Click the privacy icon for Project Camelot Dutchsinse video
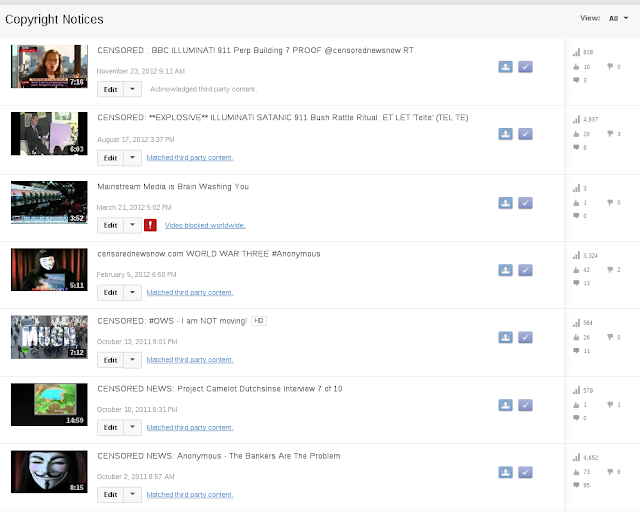 coord(505,405)
